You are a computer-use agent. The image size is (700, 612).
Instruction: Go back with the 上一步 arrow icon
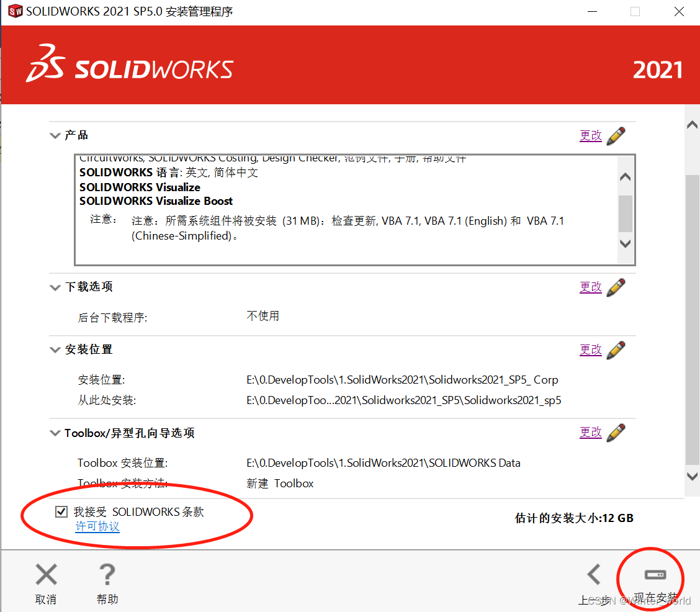click(595, 575)
